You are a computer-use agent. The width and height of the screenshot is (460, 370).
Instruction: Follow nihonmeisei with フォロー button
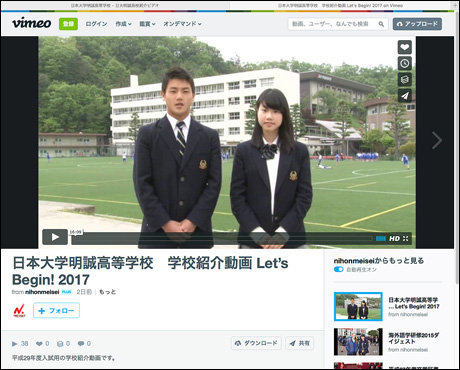[x=56, y=311]
